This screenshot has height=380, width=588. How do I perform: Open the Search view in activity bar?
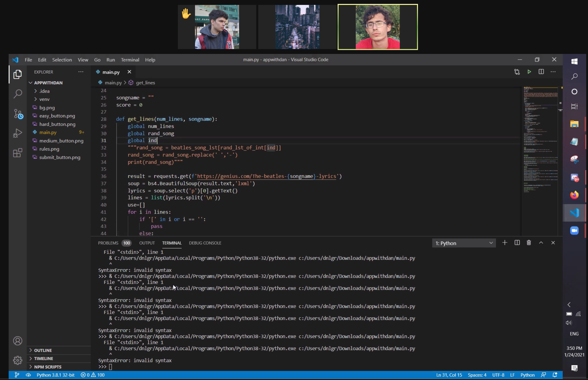click(17, 94)
